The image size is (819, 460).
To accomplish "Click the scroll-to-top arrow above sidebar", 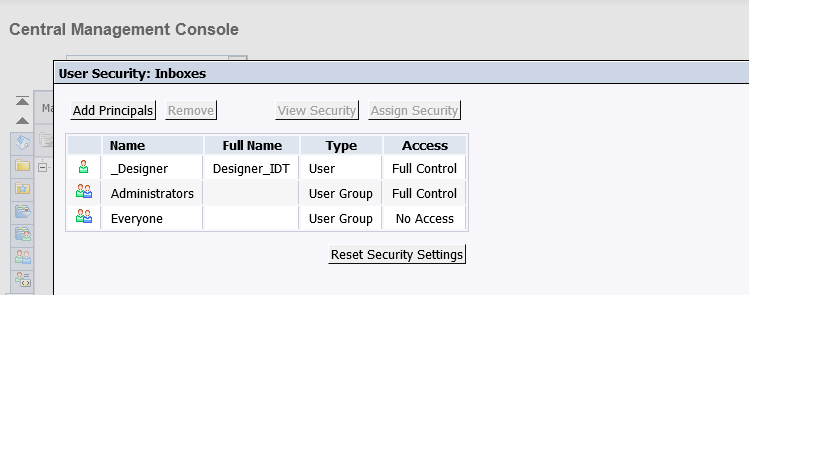I will 22,101.
